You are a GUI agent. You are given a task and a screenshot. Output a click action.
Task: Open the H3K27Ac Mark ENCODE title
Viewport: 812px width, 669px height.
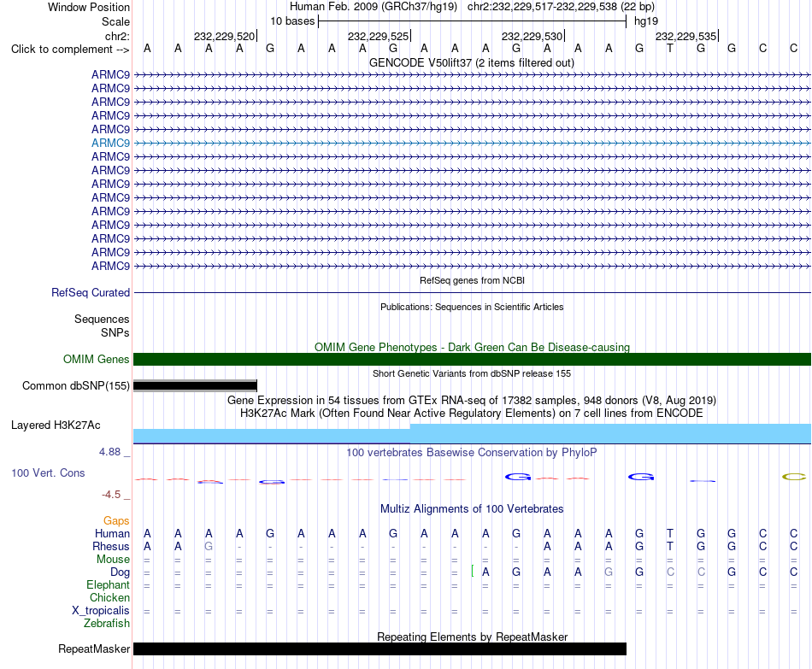[472, 414]
